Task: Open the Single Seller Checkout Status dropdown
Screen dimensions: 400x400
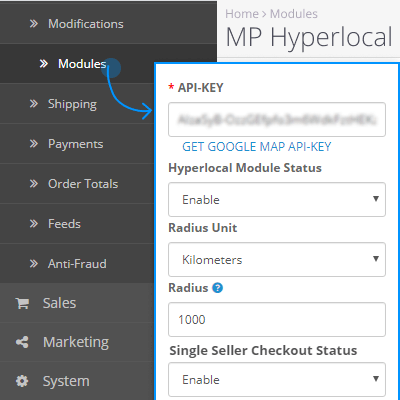Action: point(277,379)
